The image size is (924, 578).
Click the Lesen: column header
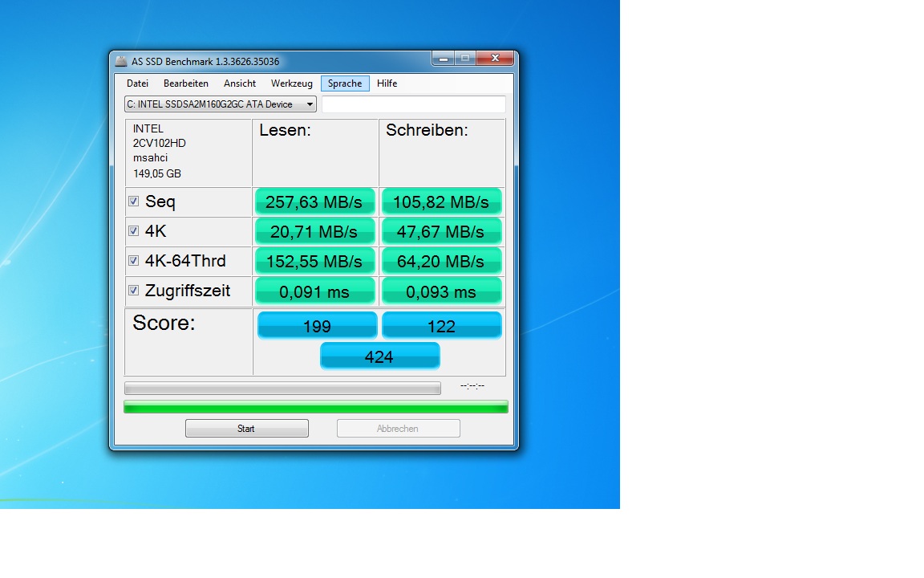(x=286, y=130)
